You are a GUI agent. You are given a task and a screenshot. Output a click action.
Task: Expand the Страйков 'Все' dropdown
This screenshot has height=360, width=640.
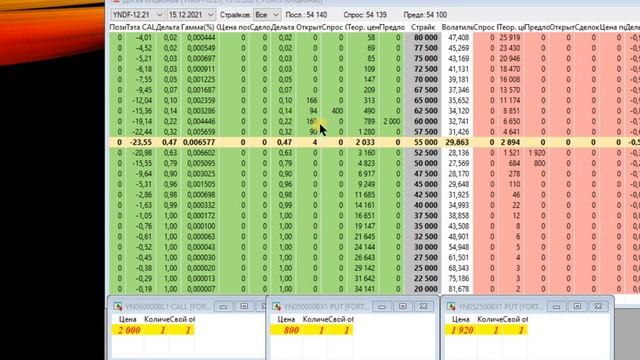tap(267, 15)
